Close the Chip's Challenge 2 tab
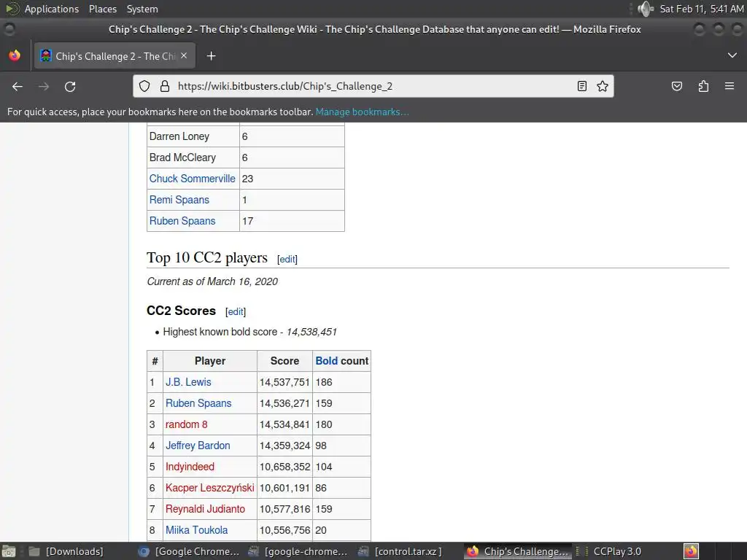The height and width of the screenshot is (560, 747). [184, 55]
